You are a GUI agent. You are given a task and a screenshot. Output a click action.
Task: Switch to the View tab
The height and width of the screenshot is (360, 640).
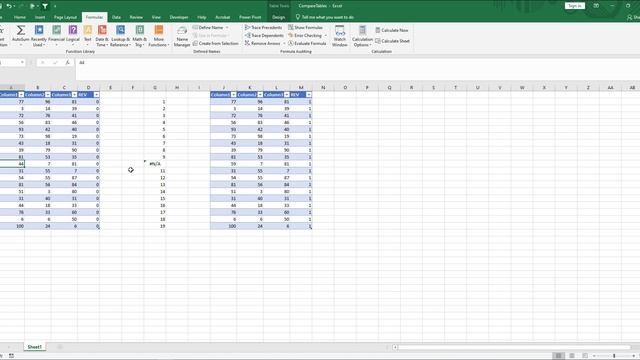pos(156,17)
